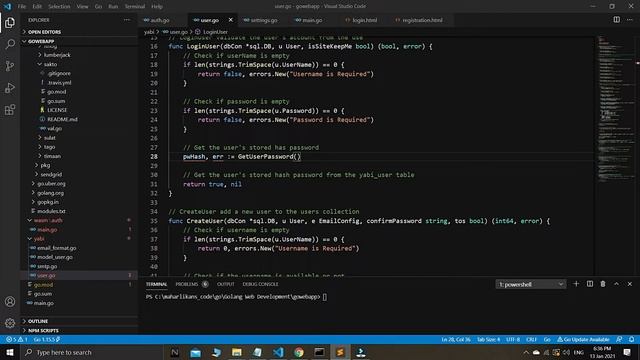Screen dimensions: 640x360
Task: Open Sublime Text from the taskbar
Action: (x=340, y=352)
